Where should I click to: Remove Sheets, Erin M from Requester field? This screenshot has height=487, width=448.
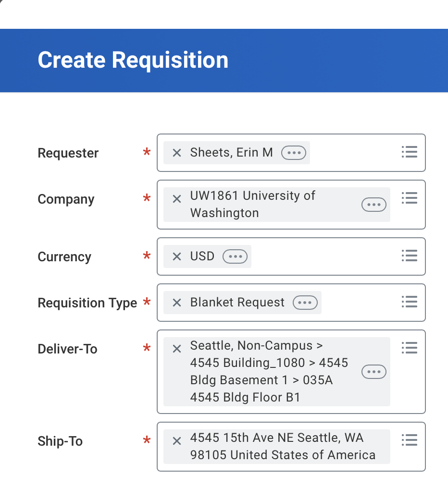176,153
